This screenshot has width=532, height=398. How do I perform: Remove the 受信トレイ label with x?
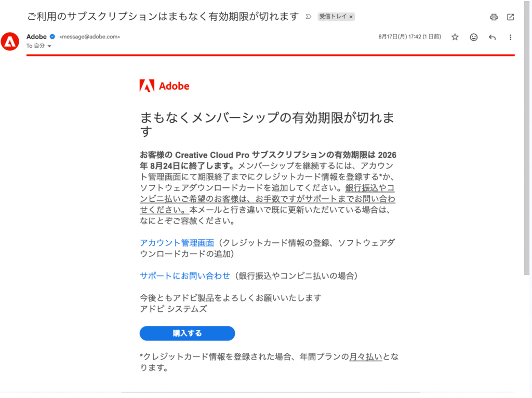pyautogui.click(x=351, y=17)
